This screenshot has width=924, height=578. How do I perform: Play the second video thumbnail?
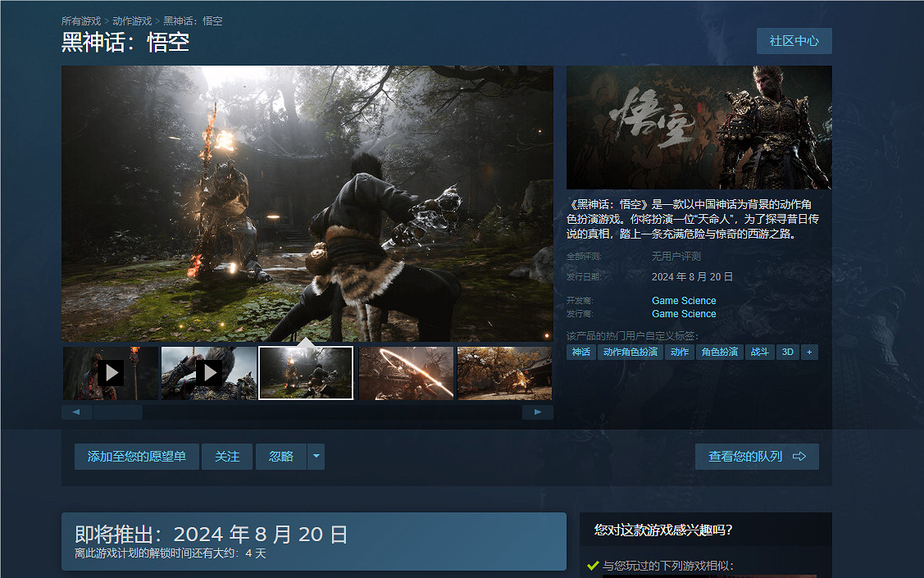[x=209, y=373]
